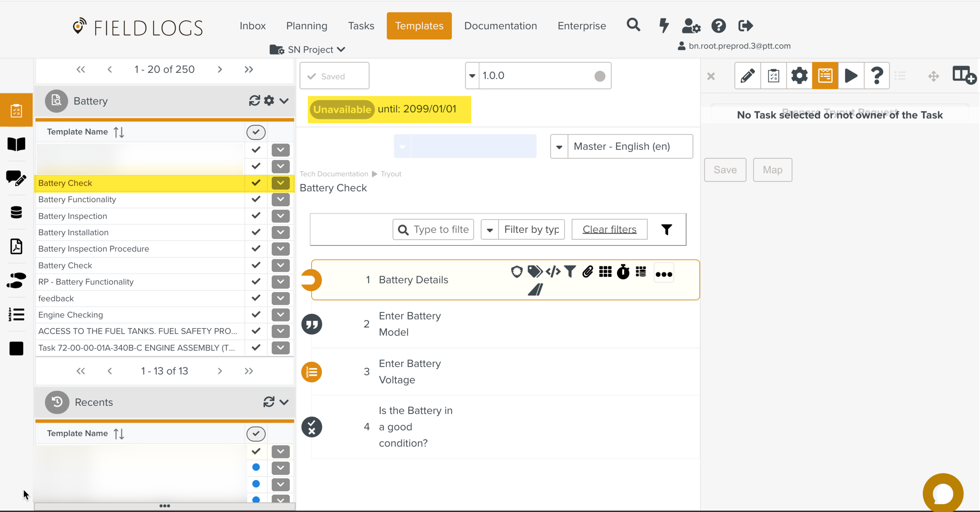This screenshot has height=512, width=980.
Task: Click the footsteps icon in left sidebar
Action: coord(16,281)
